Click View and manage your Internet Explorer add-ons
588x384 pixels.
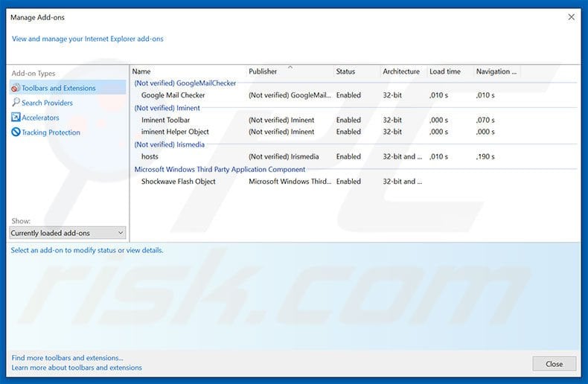87,39
